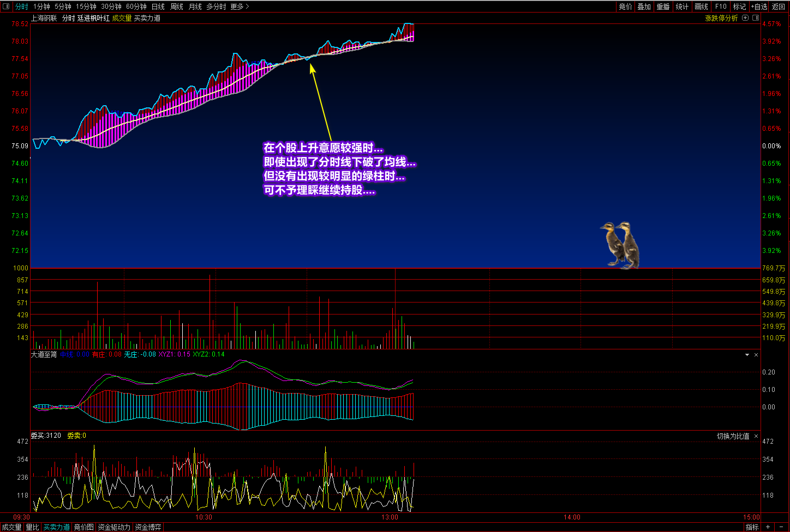Click the 返回 back button
This screenshot has height=532, width=790.
pos(779,7)
